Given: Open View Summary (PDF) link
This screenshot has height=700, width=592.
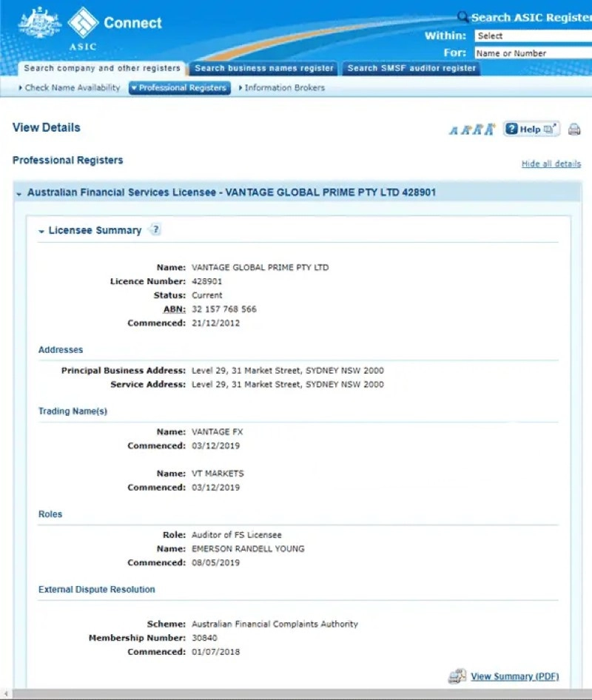Looking at the screenshot, I should tap(515, 676).
